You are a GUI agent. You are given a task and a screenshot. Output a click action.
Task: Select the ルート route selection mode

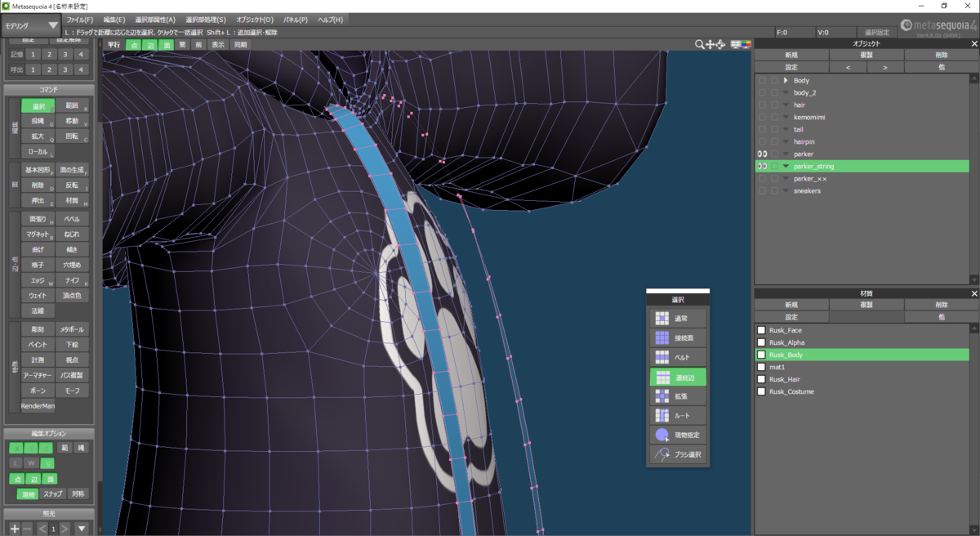(x=678, y=416)
